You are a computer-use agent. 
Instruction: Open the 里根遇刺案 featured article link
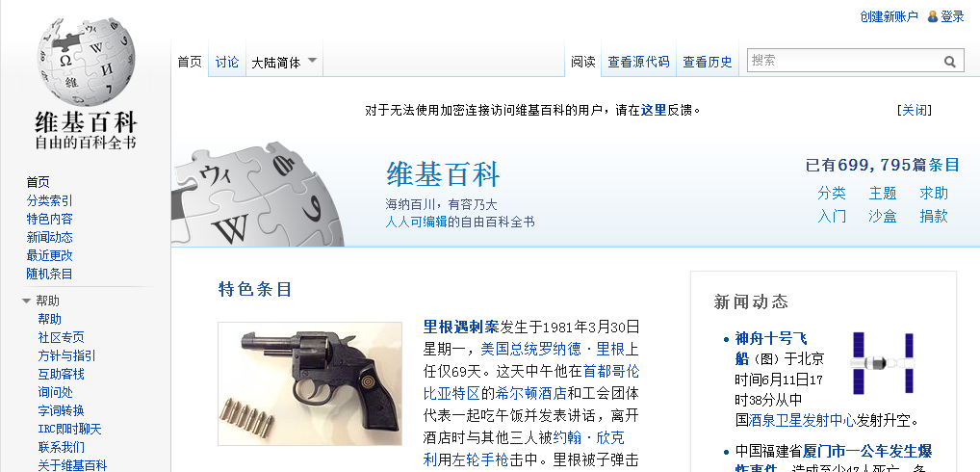tap(460, 327)
